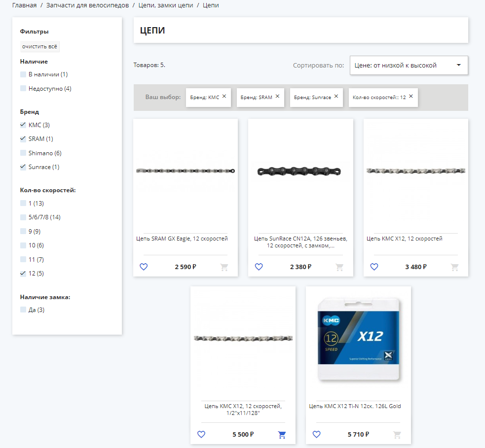Screen dimensions: 485x448
Task: Click the last 'Цепи' breadcrumb
Action: pos(211,5)
